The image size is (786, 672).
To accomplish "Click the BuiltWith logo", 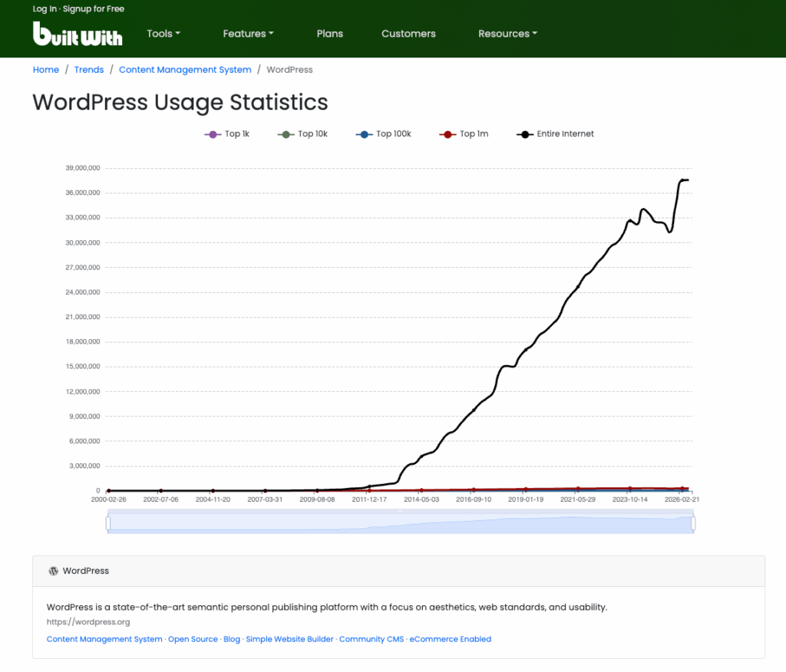I will tap(78, 34).
